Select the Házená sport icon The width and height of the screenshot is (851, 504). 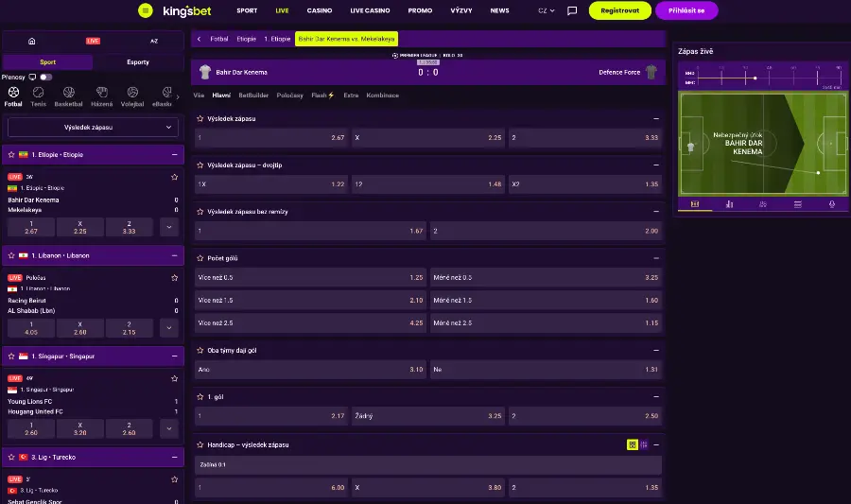click(101, 96)
